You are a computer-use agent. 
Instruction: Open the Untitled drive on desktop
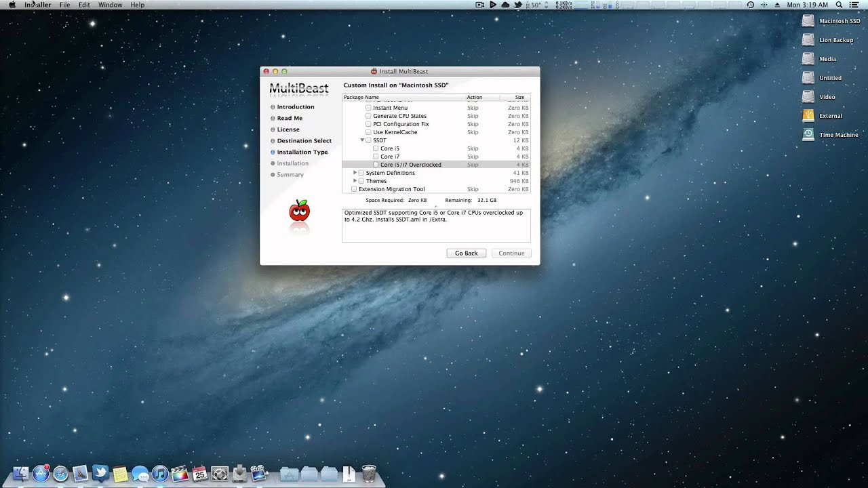click(x=808, y=77)
